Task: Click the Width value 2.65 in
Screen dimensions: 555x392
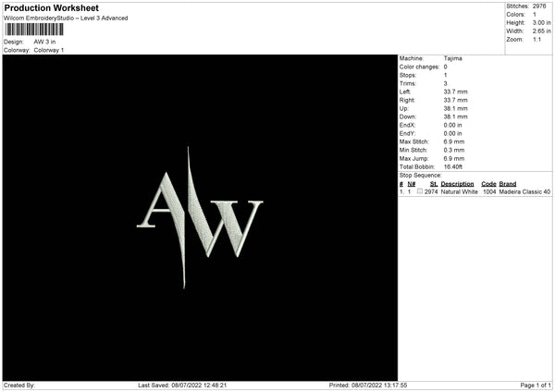Action: (x=541, y=31)
